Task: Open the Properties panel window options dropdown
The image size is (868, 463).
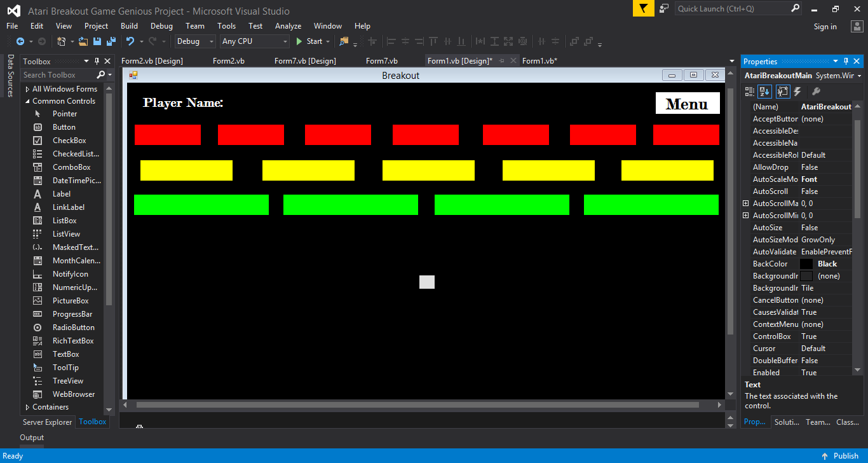Action: tap(836, 62)
